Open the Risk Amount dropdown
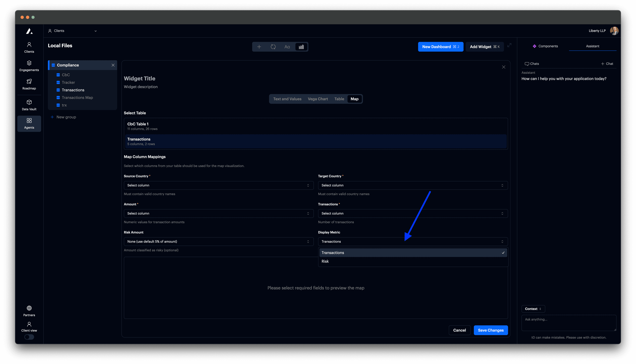The width and height of the screenshot is (636, 364). pos(218,242)
